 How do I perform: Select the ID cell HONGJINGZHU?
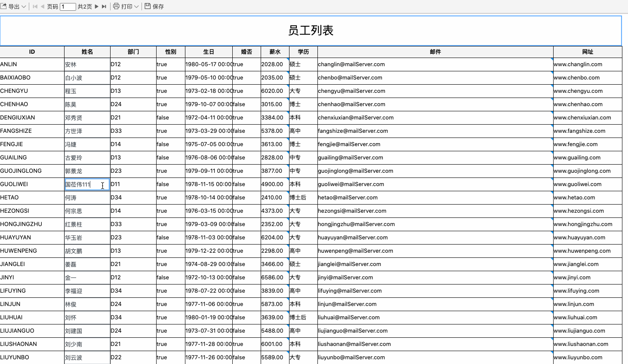[32, 224]
